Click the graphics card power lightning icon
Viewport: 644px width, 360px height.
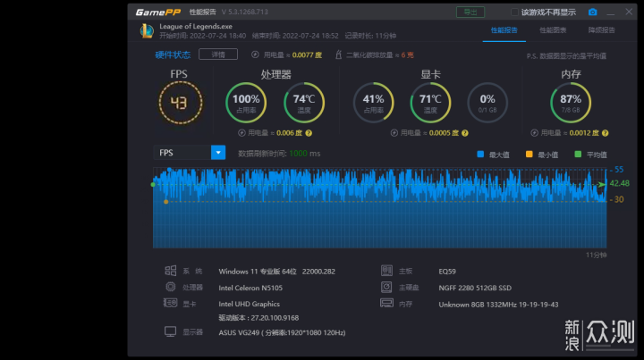click(x=394, y=133)
